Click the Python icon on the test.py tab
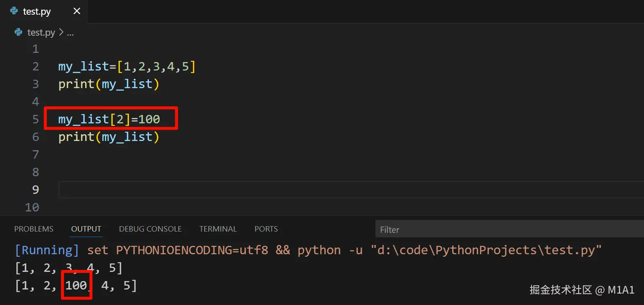The image size is (644, 305). [14, 11]
